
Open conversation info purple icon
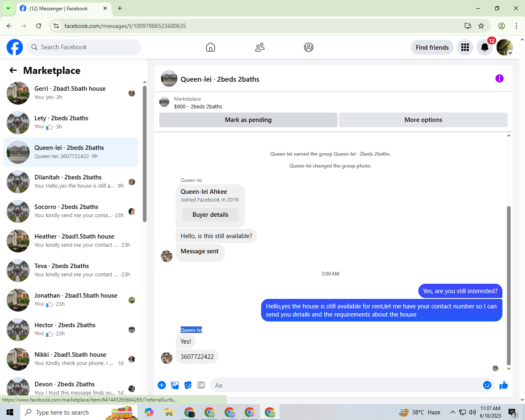point(500,78)
